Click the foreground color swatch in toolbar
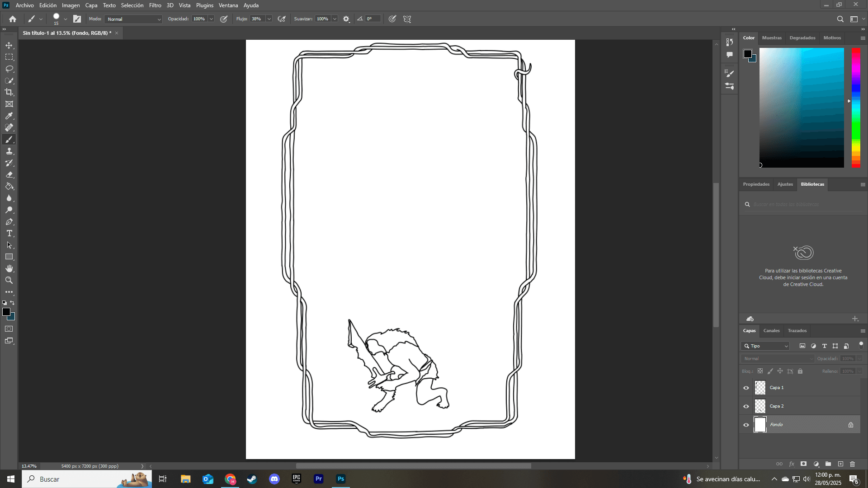This screenshot has height=488, width=868. click(x=6, y=312)
